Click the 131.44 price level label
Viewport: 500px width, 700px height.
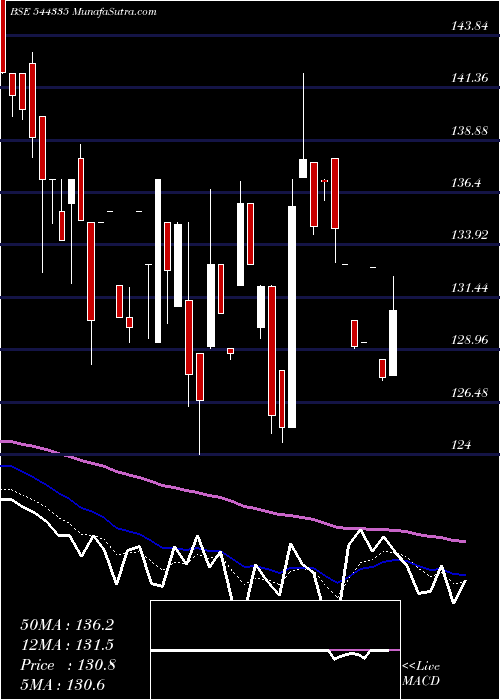click(x=469, y=288)
